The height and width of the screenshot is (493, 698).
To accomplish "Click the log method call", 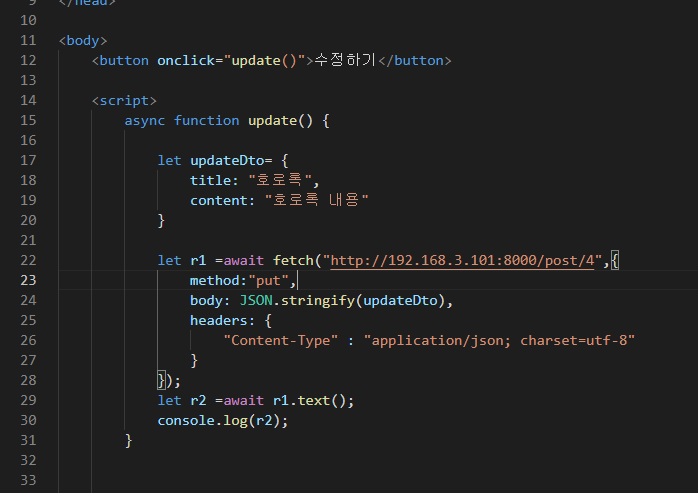I will point(235,420).
